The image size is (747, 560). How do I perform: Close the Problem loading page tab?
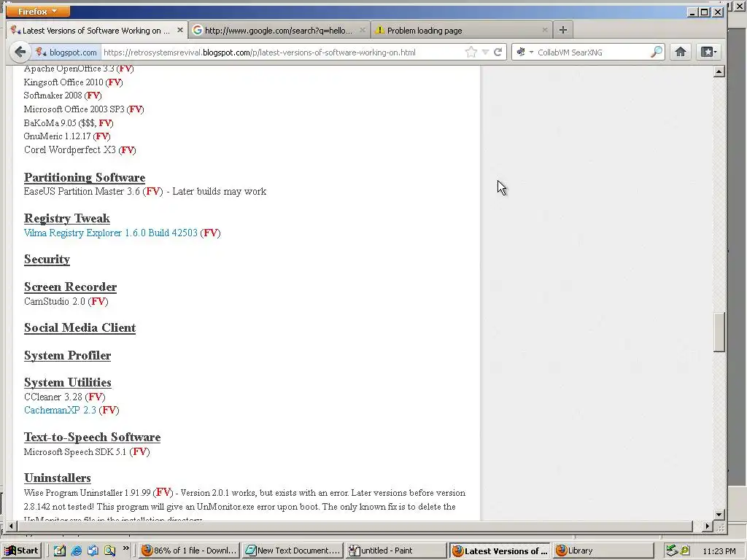click(544, 30)
